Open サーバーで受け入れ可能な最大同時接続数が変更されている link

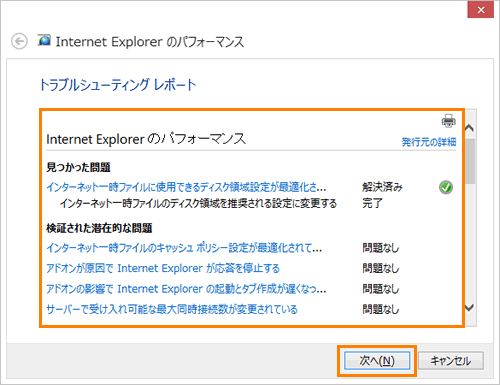click(x=172, y=309)
